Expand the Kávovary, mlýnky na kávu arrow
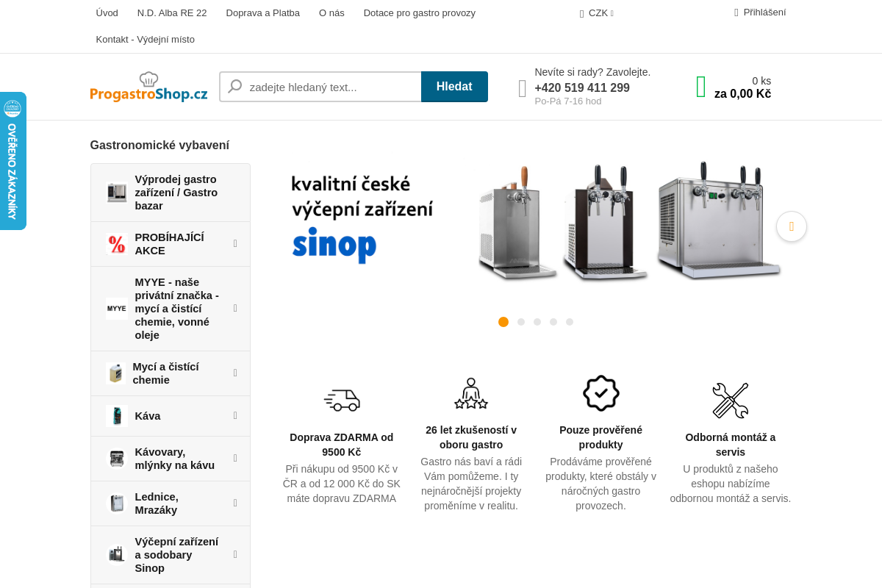 click(x=235, y=458)
